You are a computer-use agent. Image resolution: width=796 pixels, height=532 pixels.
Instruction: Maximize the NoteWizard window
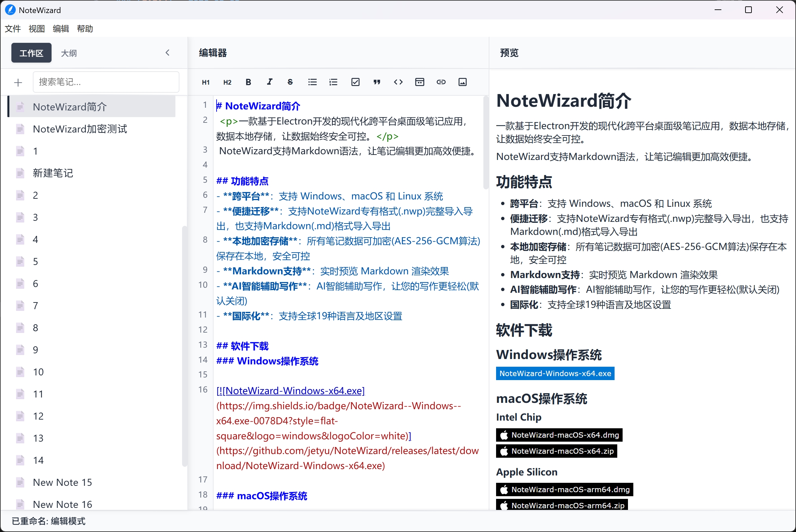tap(748, 10)
